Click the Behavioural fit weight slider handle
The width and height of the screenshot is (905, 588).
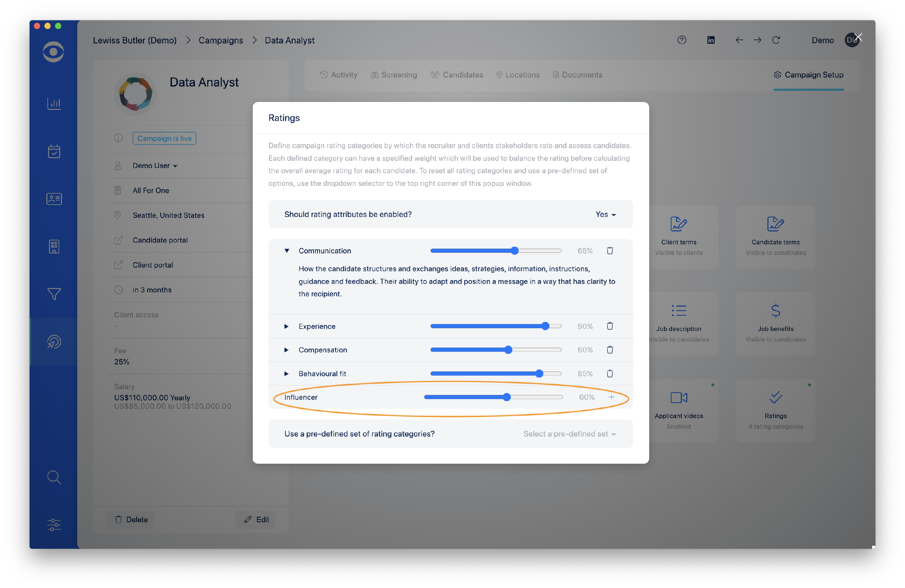pos(539,373)
